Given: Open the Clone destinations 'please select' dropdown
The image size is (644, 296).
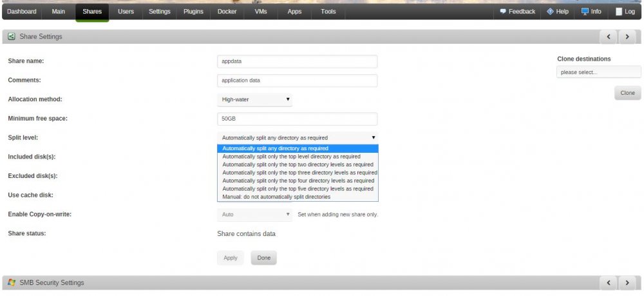Looking at the screenshot, I should click(598, 72).
